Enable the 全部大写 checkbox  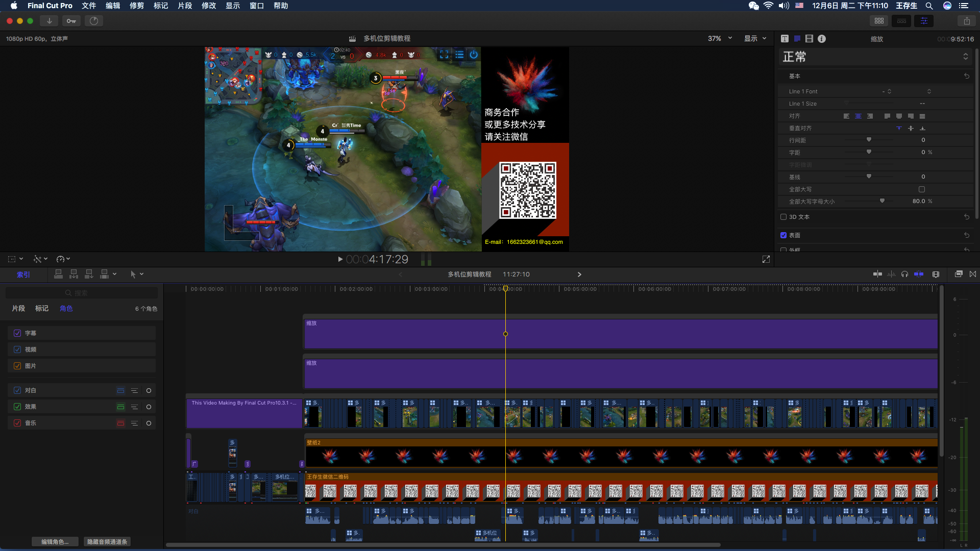pyautogui.click(x=922, y=189)
